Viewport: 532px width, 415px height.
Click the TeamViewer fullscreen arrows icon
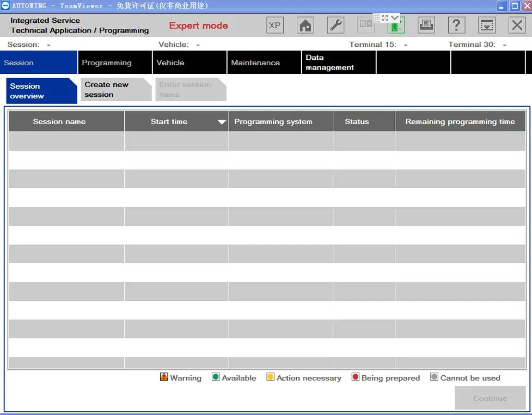385,18
